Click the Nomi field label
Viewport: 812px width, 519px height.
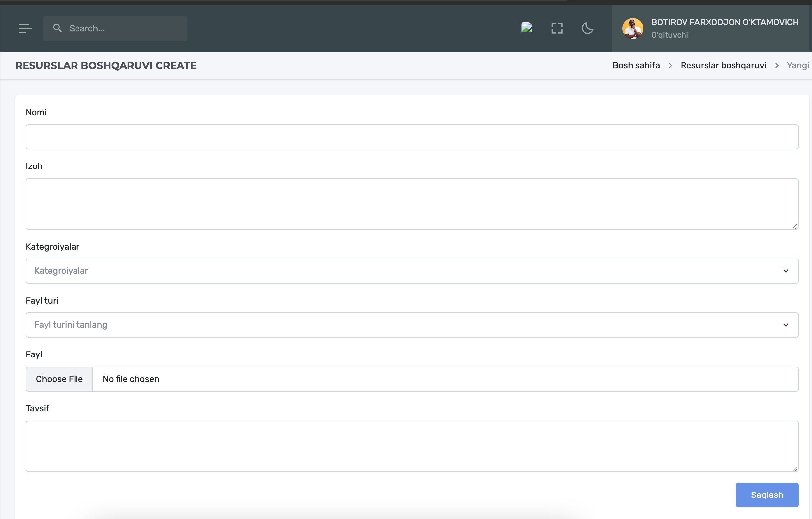point(36,112)
